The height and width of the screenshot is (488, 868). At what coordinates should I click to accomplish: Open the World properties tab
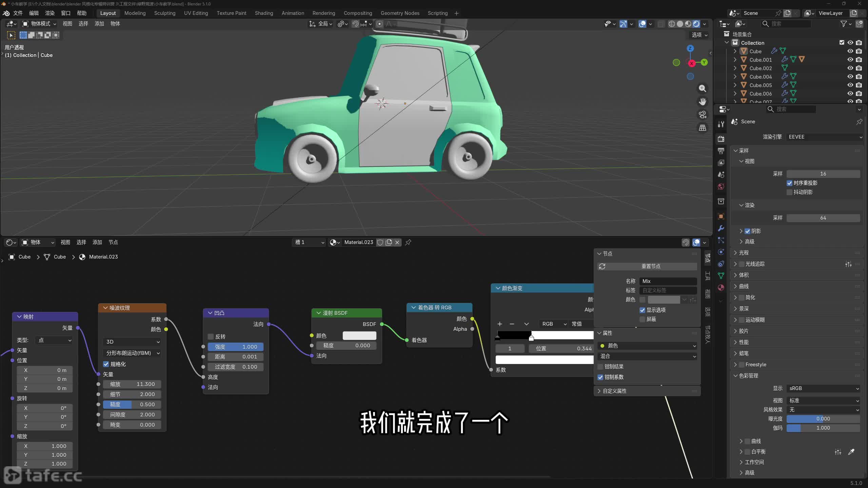pyautogui.click(x=721, y=186)
